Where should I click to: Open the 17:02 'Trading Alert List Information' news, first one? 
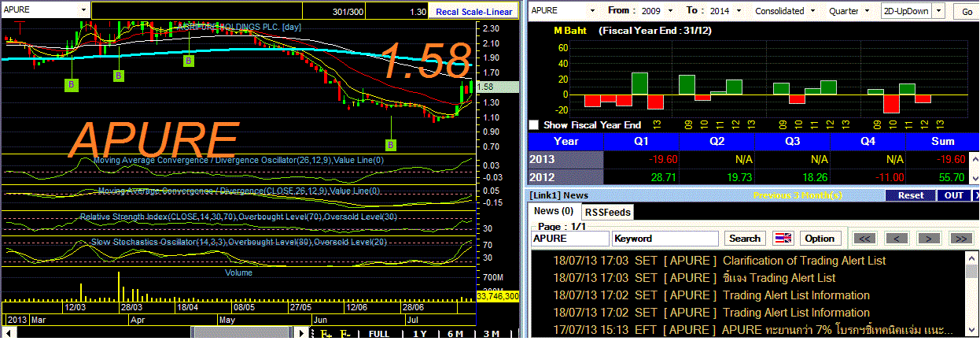(796, 295)
